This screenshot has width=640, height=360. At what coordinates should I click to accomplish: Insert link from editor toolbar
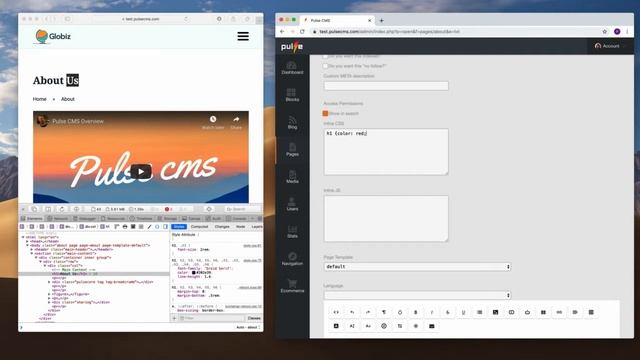click(559, 312)
